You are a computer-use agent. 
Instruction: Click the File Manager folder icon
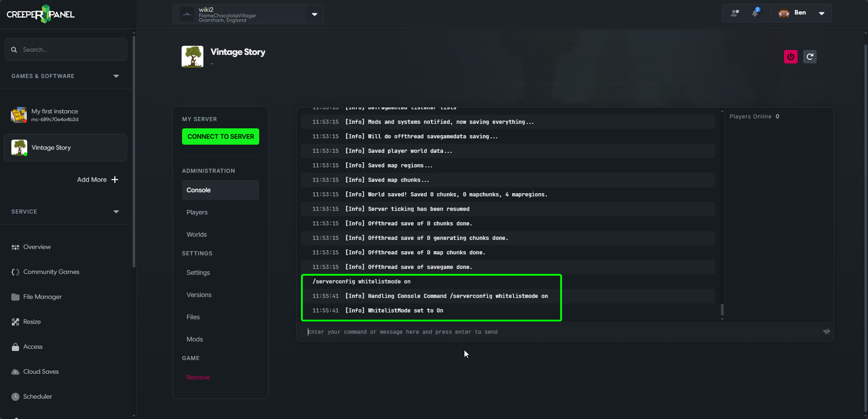(15, 297)
